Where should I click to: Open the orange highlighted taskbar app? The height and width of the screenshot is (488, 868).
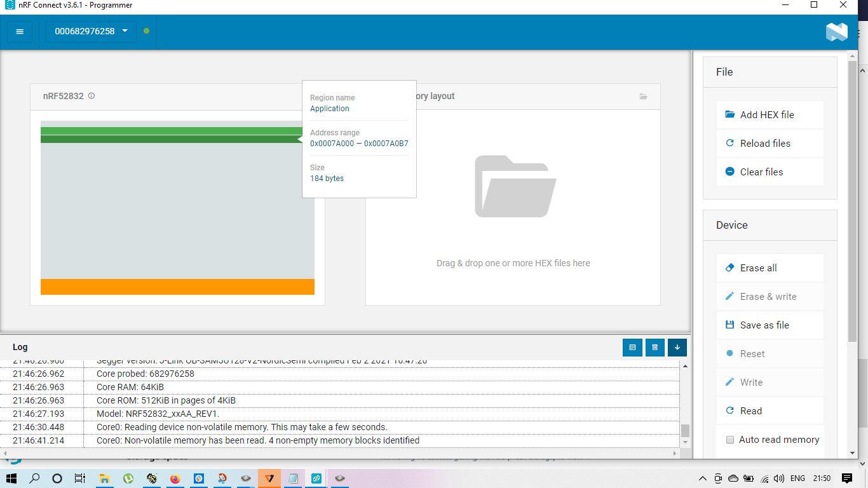[269, 478]
